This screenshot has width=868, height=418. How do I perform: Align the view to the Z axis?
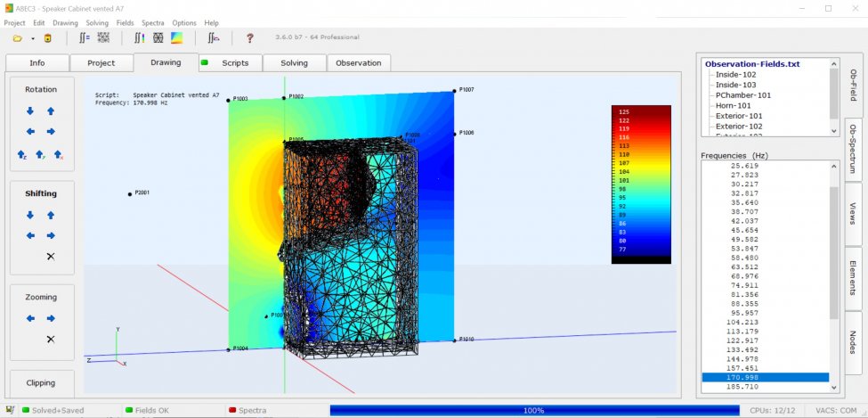21,155
